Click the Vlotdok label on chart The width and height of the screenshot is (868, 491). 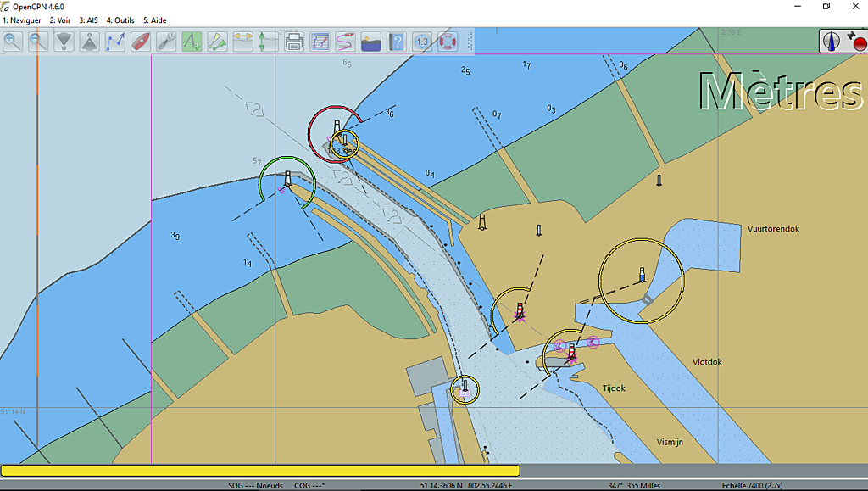(707, 362)
